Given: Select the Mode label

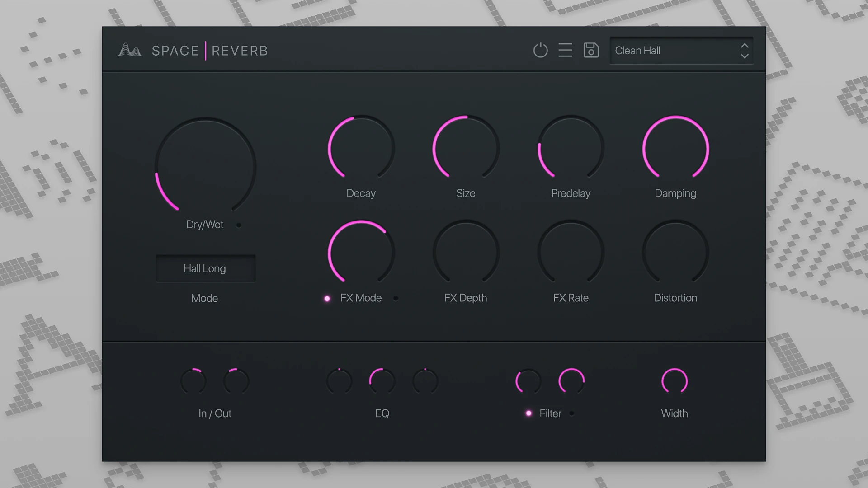Looking at the screenshot, I should (x=204, y=298).
